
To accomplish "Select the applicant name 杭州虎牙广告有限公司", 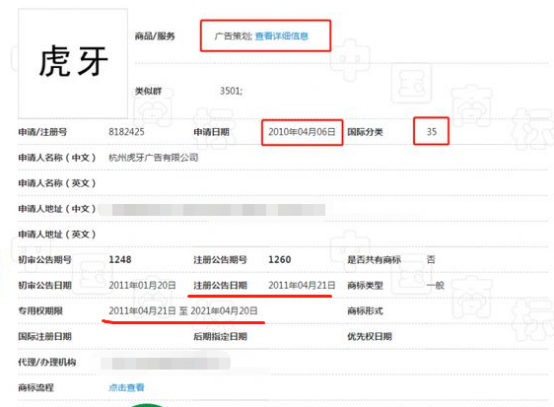I will tap(153, 158).
